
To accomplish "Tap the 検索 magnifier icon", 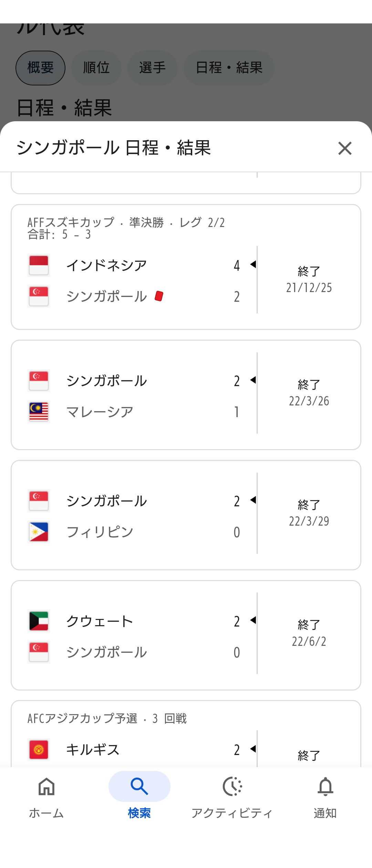I will click(x=139, y=786).
